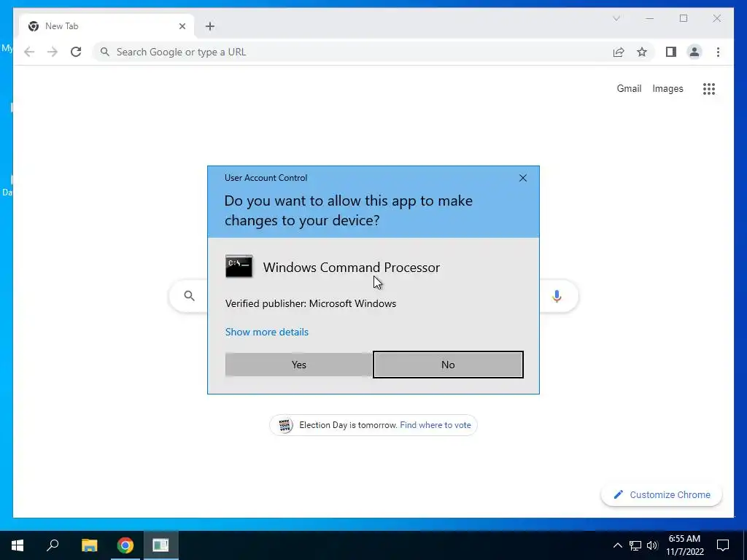747x560 pixels.
Task: Open the Windows Start menu
Action: point(18,545)
